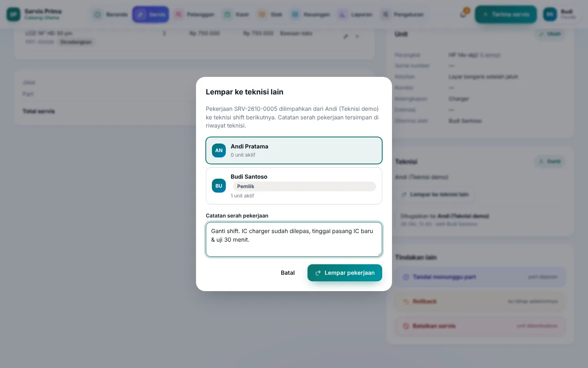
Task: Open the Budi user account menu
Action: click(x=560, y=14)
